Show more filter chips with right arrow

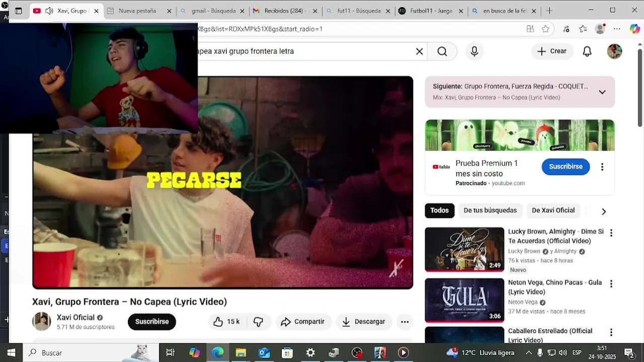pyautogui.click(x=604, y=211)
